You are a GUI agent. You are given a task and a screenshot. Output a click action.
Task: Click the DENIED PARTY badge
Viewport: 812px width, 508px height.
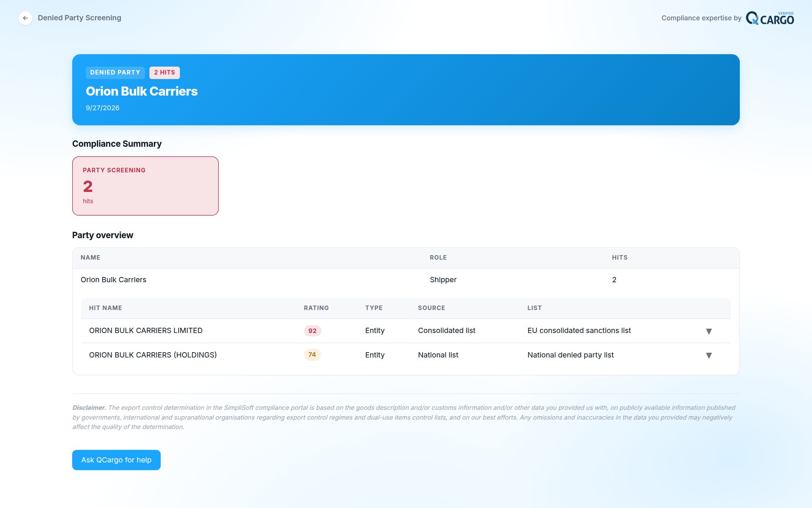[115, 73]
